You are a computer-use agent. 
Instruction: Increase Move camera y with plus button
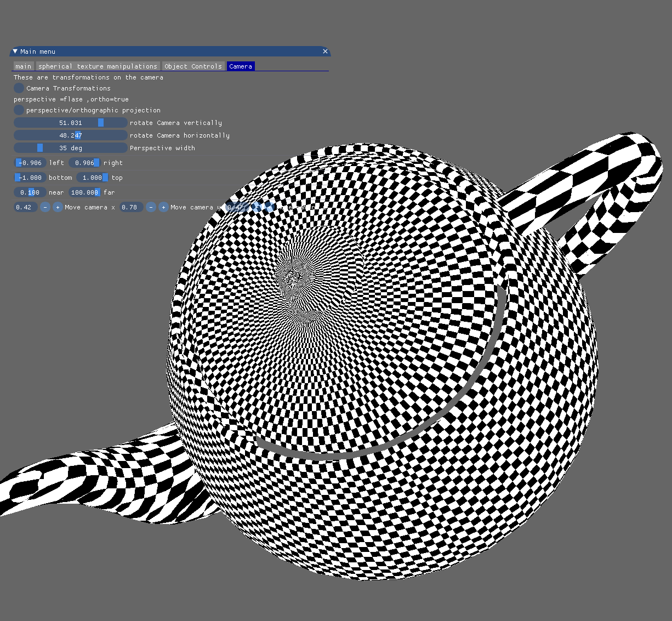pyautogui.click(x=163, y=207)
